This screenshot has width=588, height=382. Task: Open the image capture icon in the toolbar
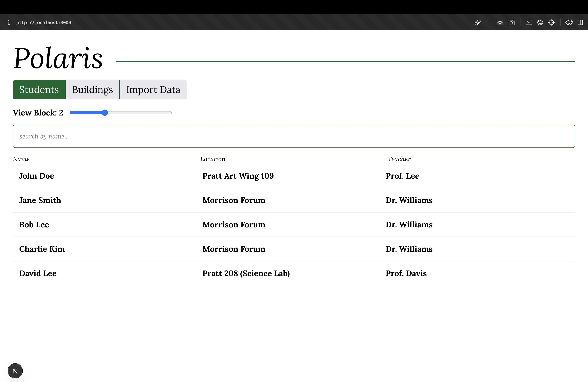coord(500,22)
